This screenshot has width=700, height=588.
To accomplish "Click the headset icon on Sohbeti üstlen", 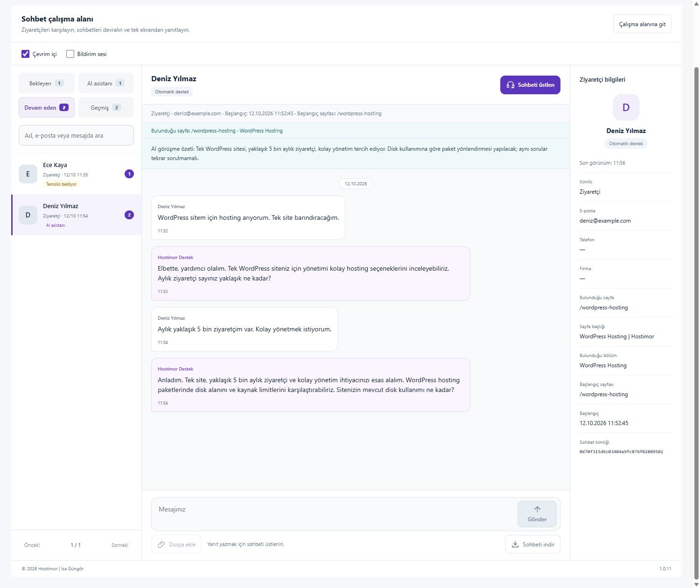I will [511, 85].
